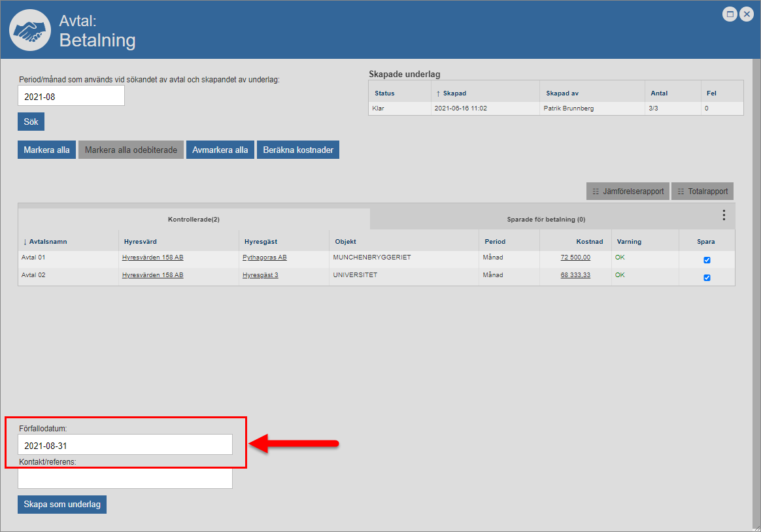Click Skapa som underlag button
This screenshot has width=761, height=532.
[x=62, y=505]
